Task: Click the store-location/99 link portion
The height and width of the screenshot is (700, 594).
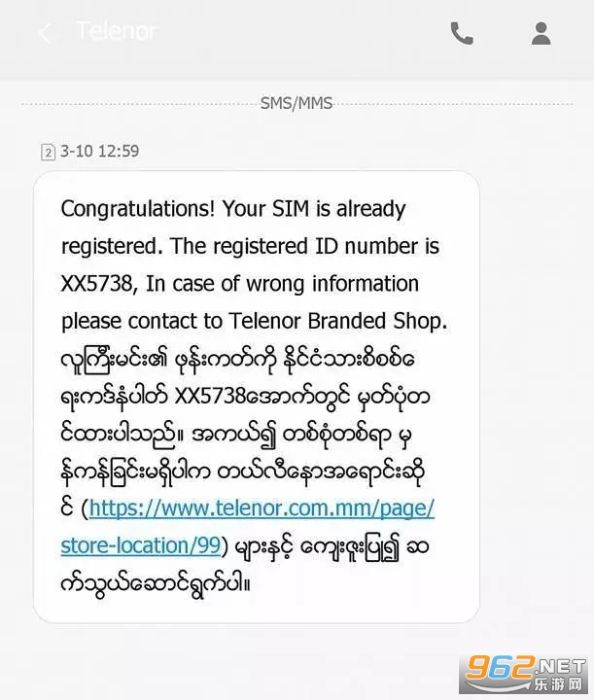Action: [x=140, y=544]
